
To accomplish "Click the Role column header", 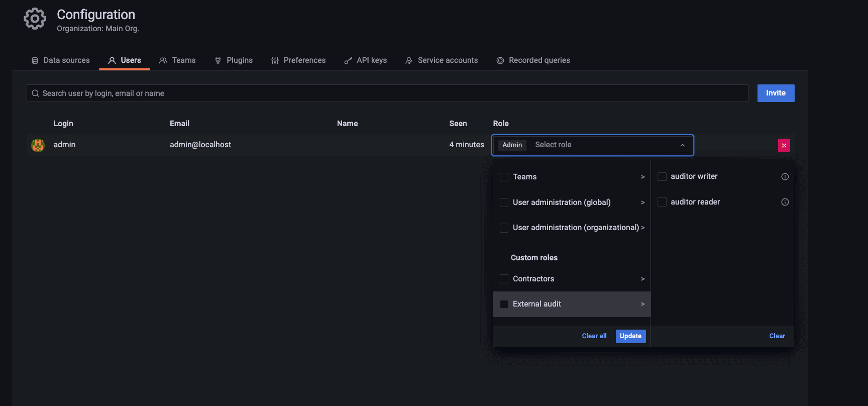I will (x=501, y=124).
